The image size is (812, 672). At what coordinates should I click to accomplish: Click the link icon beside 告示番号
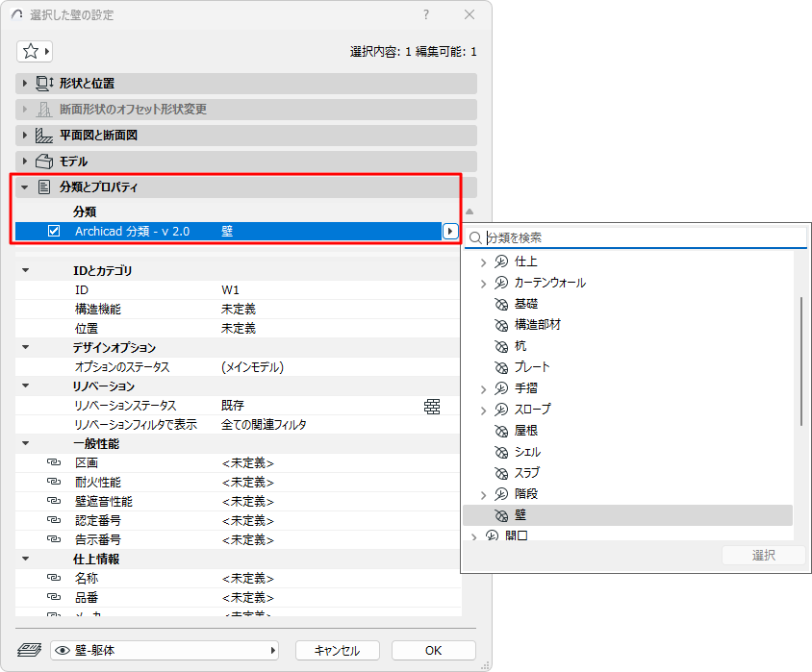coord(54,539)
